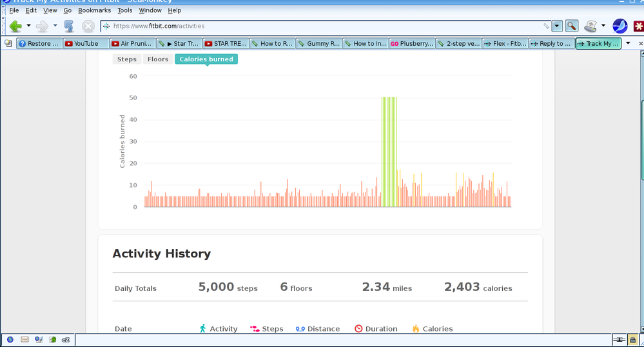Viewport: 644px width, 347px height.
Task: Click the 5,000 steps daily total
Action: coord(228,287)
